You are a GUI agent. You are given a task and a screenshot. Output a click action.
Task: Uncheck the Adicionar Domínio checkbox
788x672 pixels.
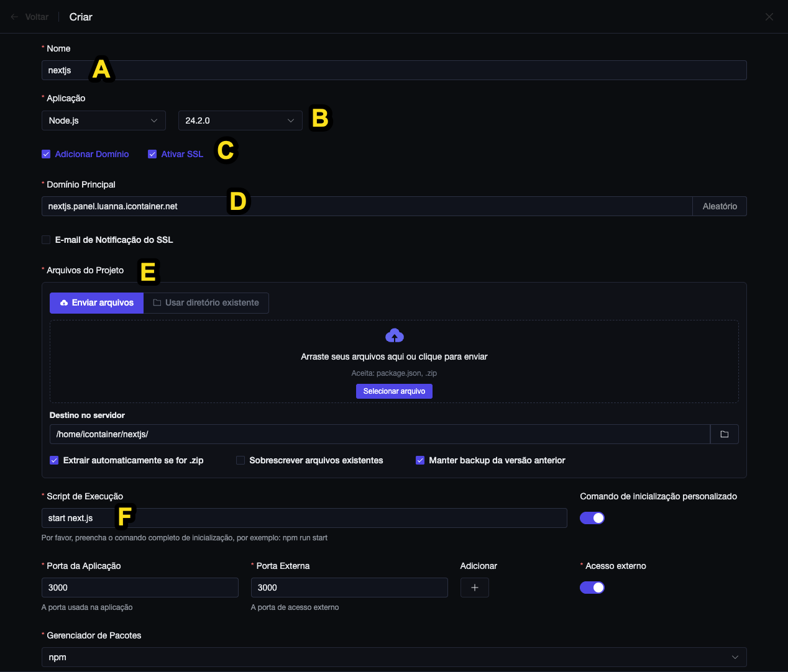[46, 154]
